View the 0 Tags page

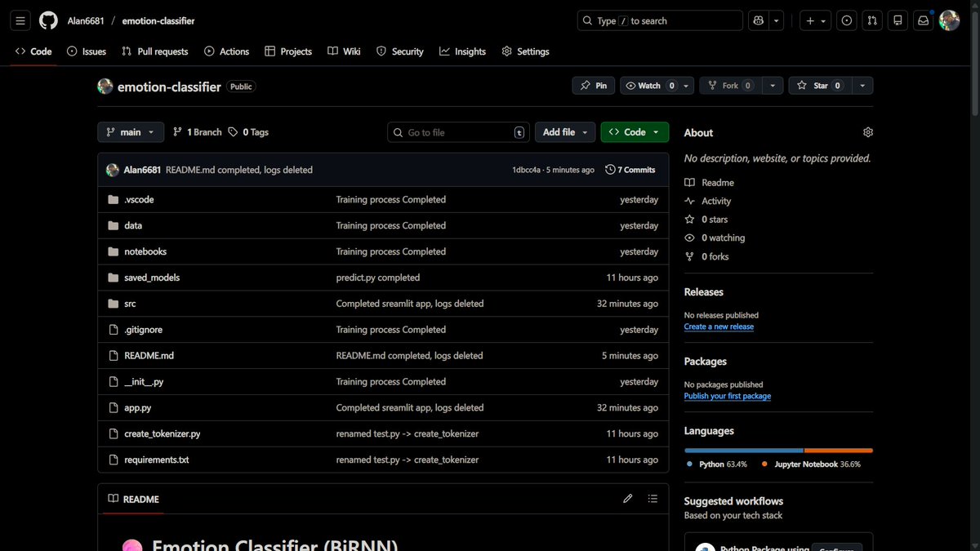click(x=248, y=132)
